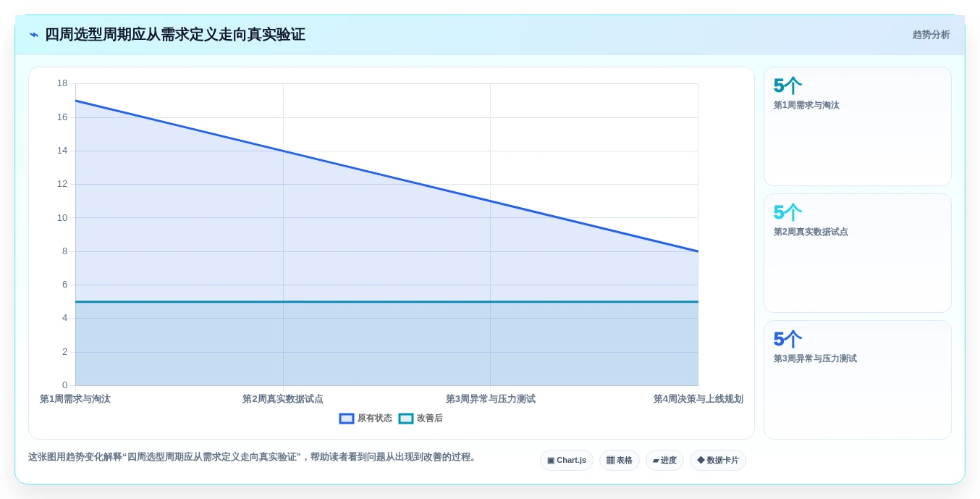Click the 数据卡片 tag chip
This screenshot has height=499, width=980.
click(x=718, y=461)
